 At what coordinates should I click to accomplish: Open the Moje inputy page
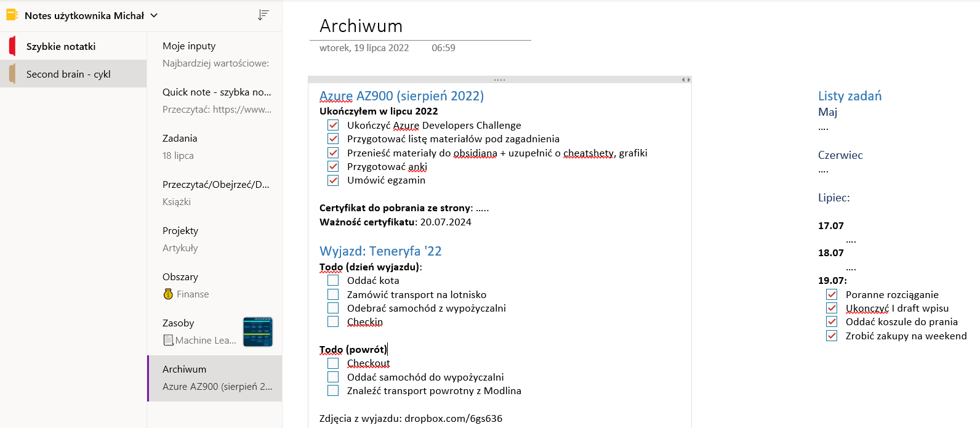[x=215, y=55]
